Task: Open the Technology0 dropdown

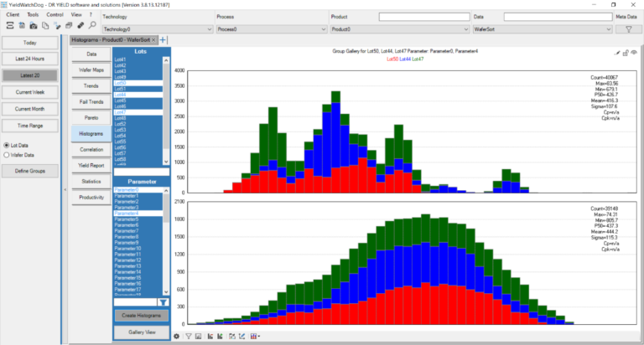Action: (x=158, y=29)
